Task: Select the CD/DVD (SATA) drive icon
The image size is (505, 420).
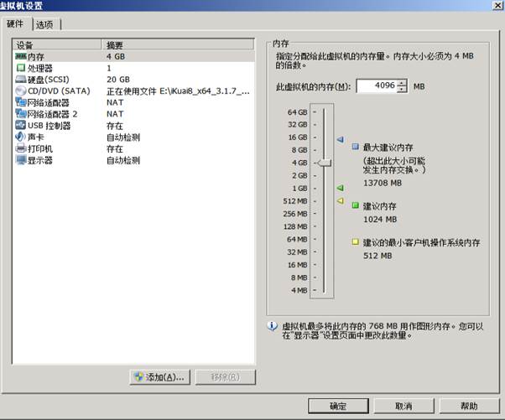Action: [21, 91]
